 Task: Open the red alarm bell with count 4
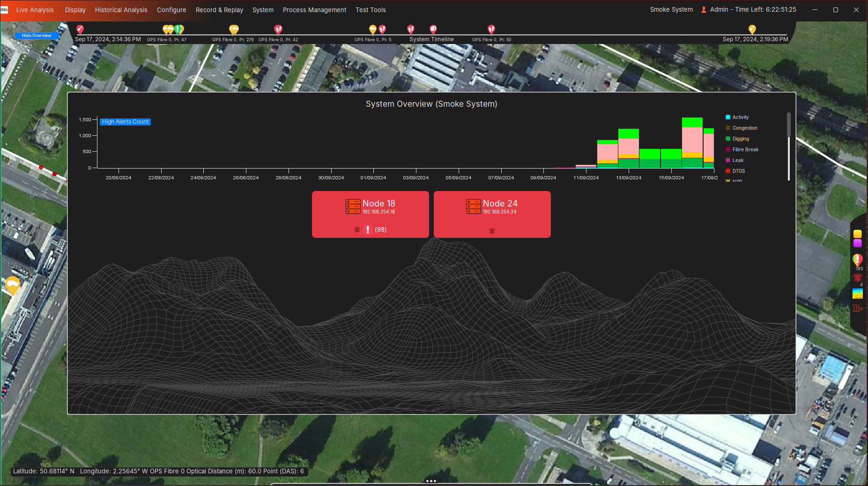coord(857,278)
